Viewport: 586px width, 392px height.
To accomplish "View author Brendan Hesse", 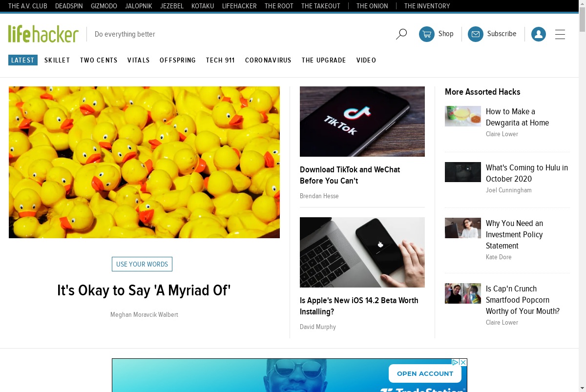I will click(x=319, y=196).
